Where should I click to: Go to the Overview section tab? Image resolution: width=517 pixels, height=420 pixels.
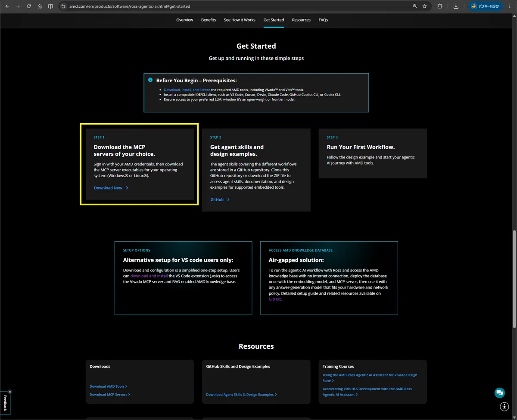pos(185,20)
